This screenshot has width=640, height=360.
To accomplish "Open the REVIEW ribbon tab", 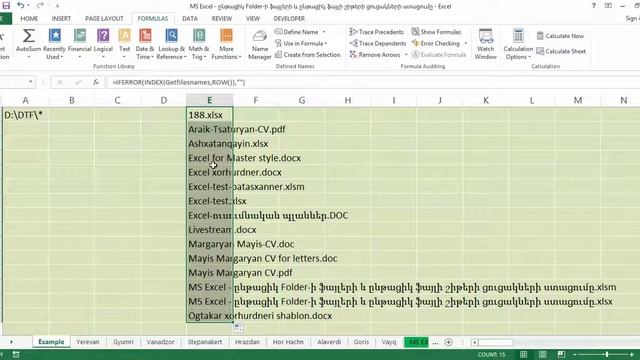I will pyautogui.click(x=222, y=19).
